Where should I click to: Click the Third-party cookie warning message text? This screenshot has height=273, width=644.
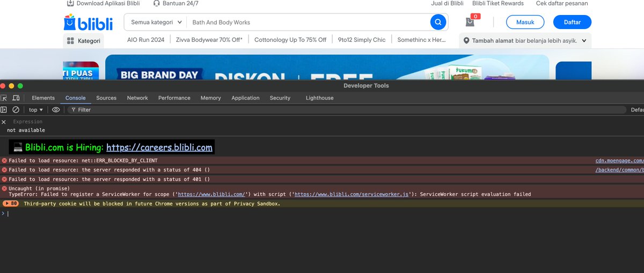click(152, 204)
